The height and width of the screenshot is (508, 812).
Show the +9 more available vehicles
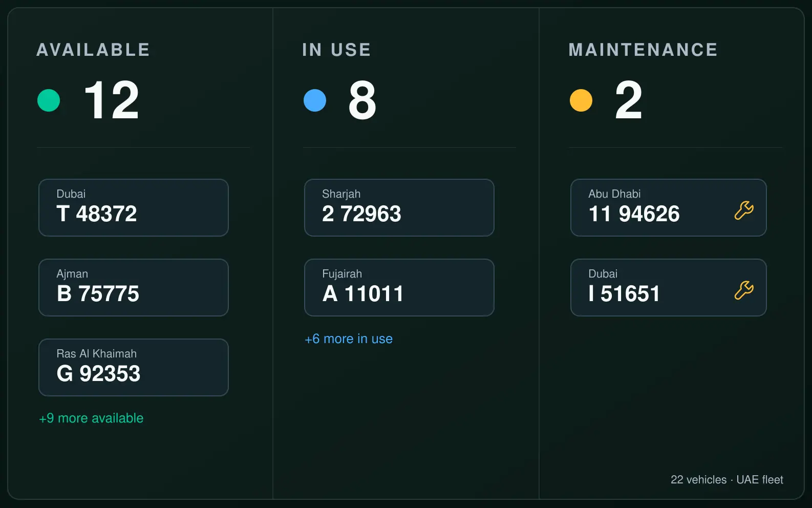pos(91,418)
